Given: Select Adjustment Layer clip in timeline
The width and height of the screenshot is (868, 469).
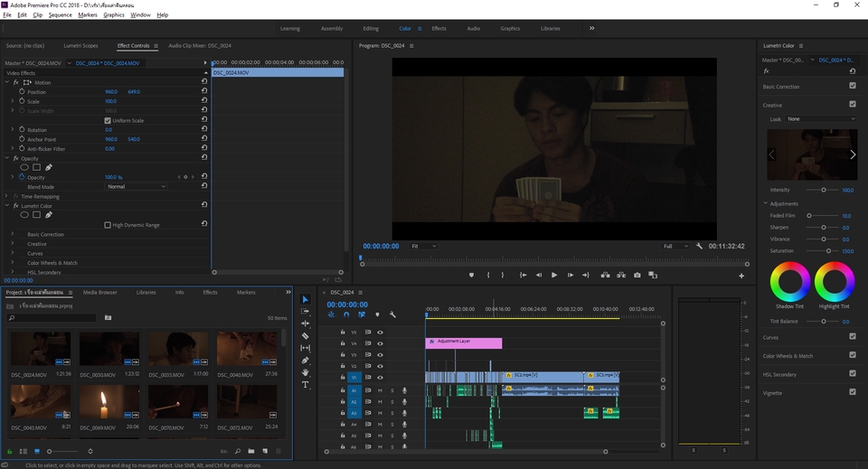Looking at the screenshot, I should [463, 343].
